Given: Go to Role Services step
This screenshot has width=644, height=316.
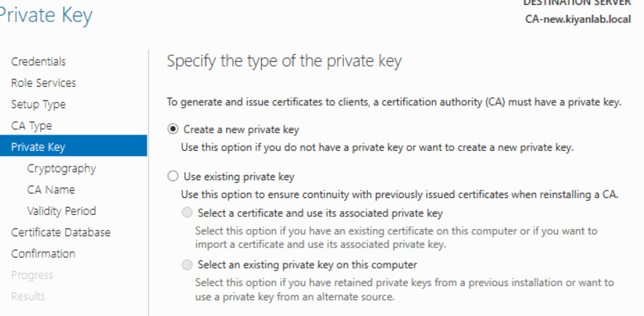Looking at the screenshot, I should tap(43, 83).
